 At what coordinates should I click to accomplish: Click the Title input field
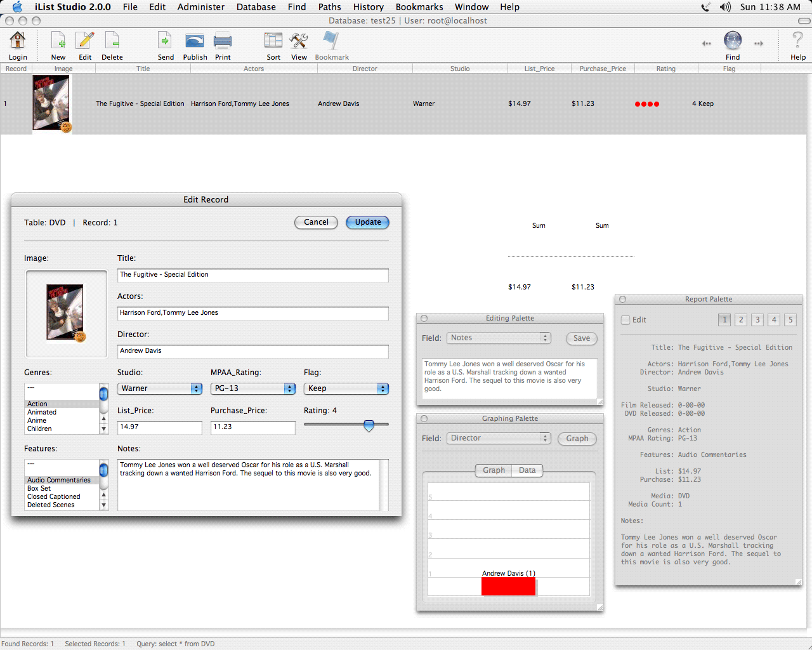(x=253, y=275)
